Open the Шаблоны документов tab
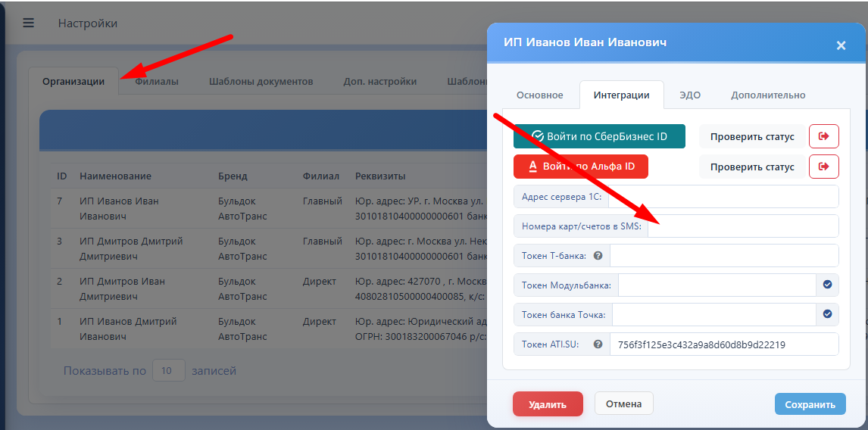Image resolution: width=868 pixels, height=430 pixels. (261, 81)
